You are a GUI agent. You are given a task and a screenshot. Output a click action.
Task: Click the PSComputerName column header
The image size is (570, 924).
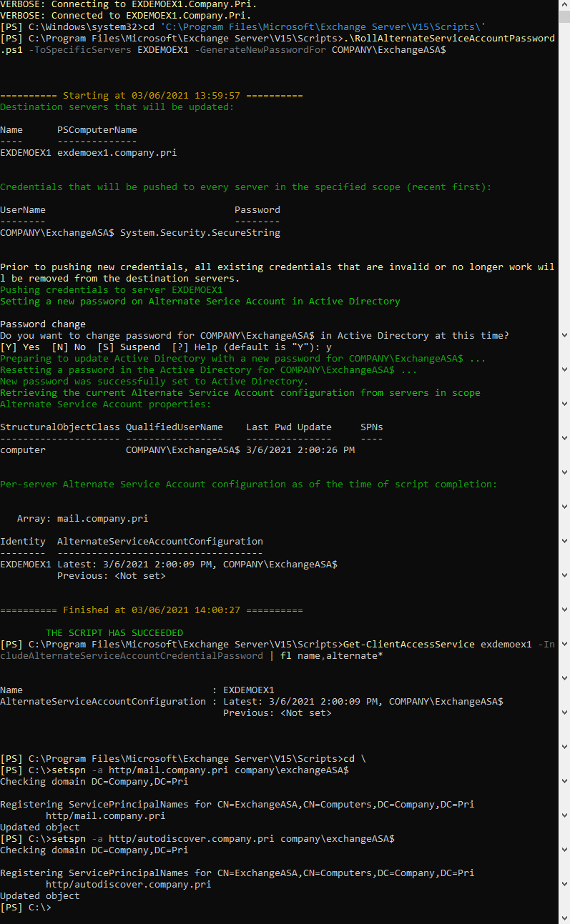(x=97, y=130)
